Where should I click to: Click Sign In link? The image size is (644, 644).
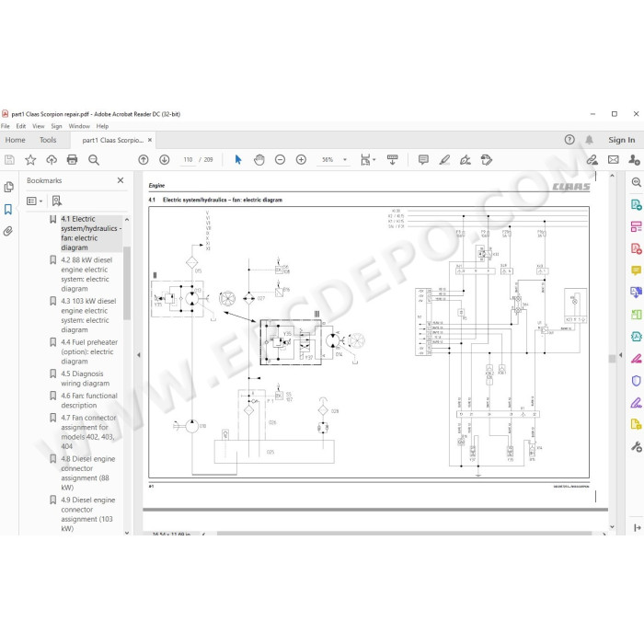[621, 140]
